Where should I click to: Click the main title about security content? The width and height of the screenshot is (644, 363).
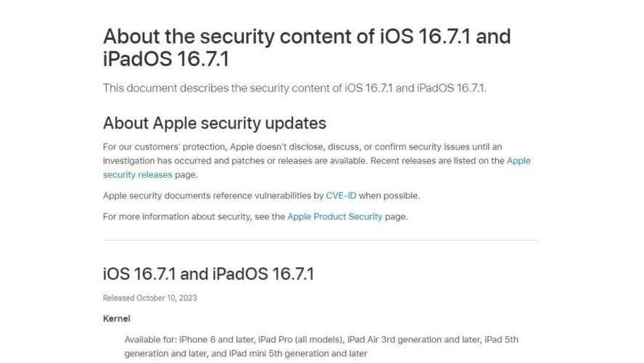[x=307, y=47]
